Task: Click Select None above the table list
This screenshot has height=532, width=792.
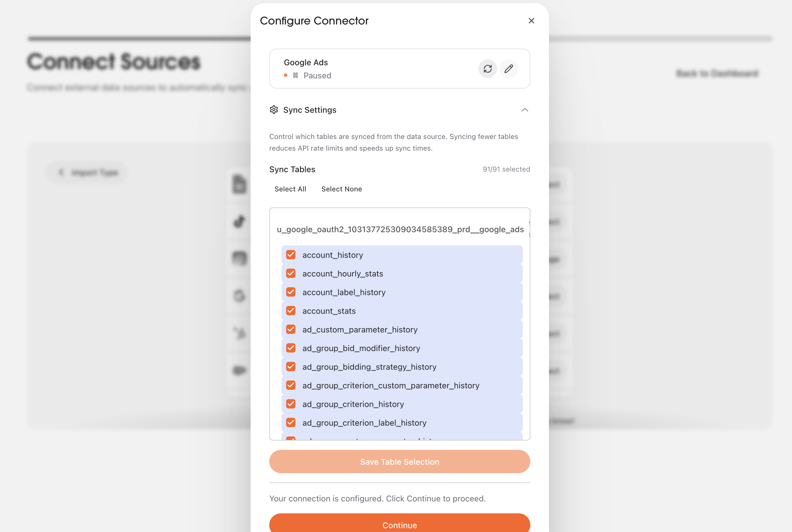Action: click(342, 189)
